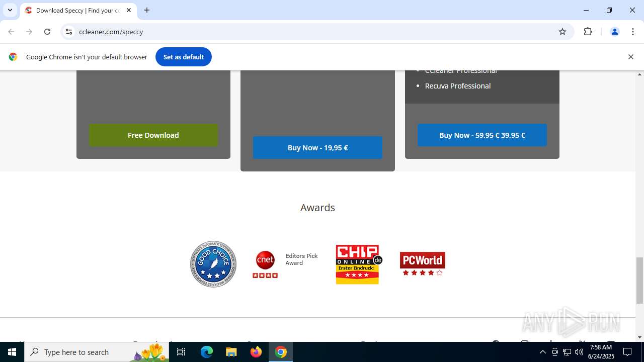Click the Editors Pick Award text
This screenshot has width=644, height=362.
click(x=301, y=259)
